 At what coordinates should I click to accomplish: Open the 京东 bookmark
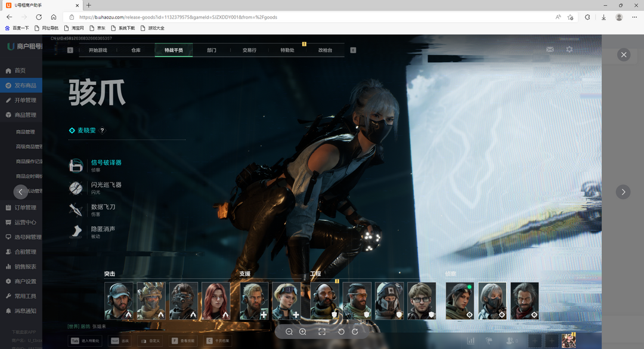click(98, 28)
